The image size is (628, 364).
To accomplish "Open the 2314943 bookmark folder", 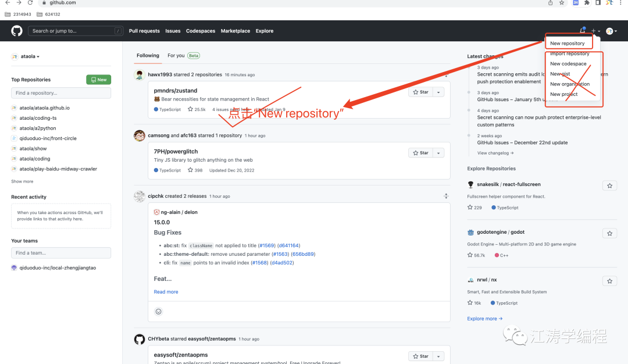I will [18, 14].
